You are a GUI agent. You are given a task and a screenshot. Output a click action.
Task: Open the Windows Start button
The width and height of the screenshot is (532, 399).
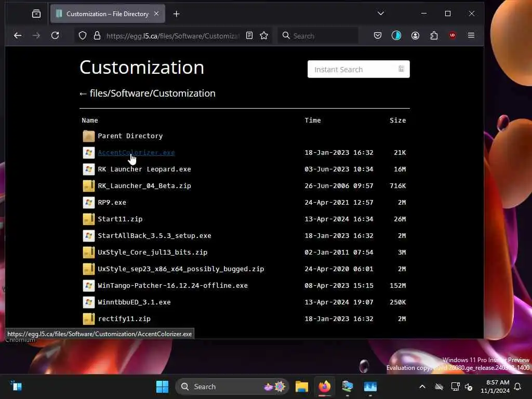[162, 387]
